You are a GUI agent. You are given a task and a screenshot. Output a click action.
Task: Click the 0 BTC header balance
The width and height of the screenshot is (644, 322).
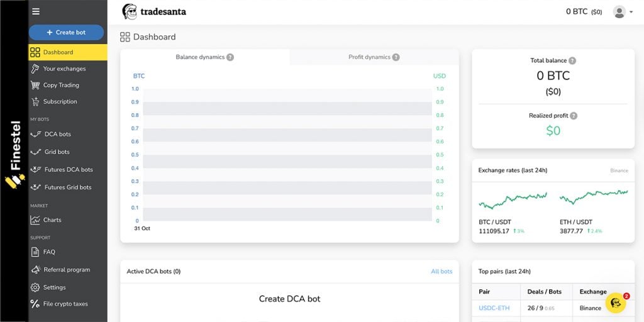click(x=584, y=11)
